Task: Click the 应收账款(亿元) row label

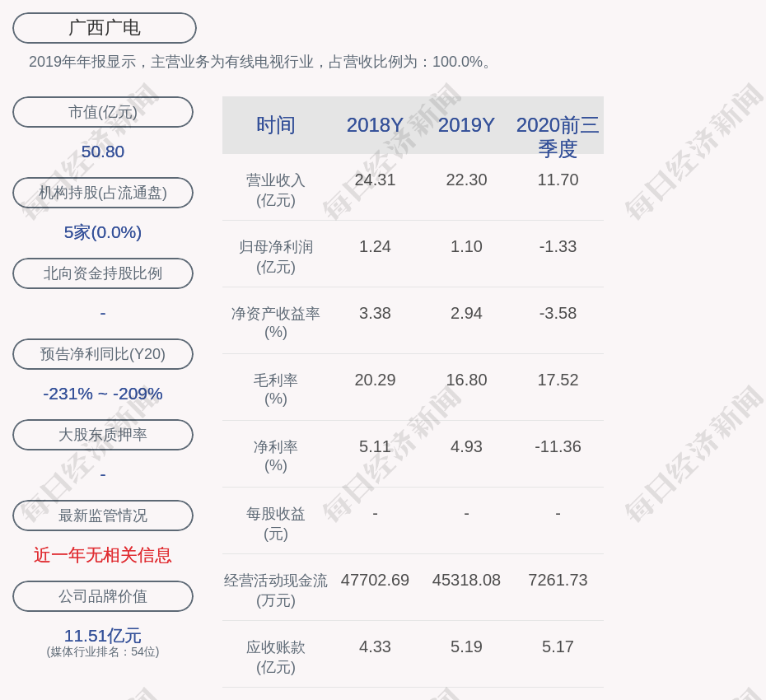Action: pyautogui.click(x=276, y=657)
